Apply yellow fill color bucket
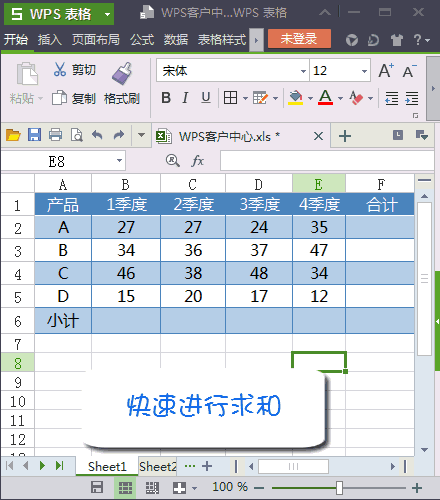Screen dimensions: 440x500 point(295,98)
